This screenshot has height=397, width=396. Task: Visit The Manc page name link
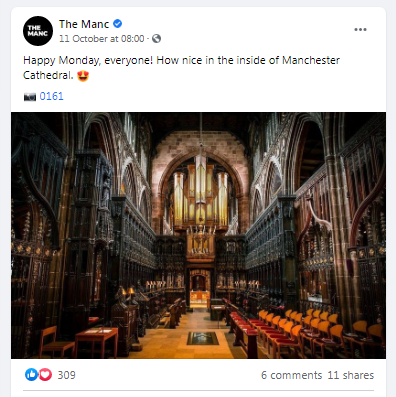84,24
